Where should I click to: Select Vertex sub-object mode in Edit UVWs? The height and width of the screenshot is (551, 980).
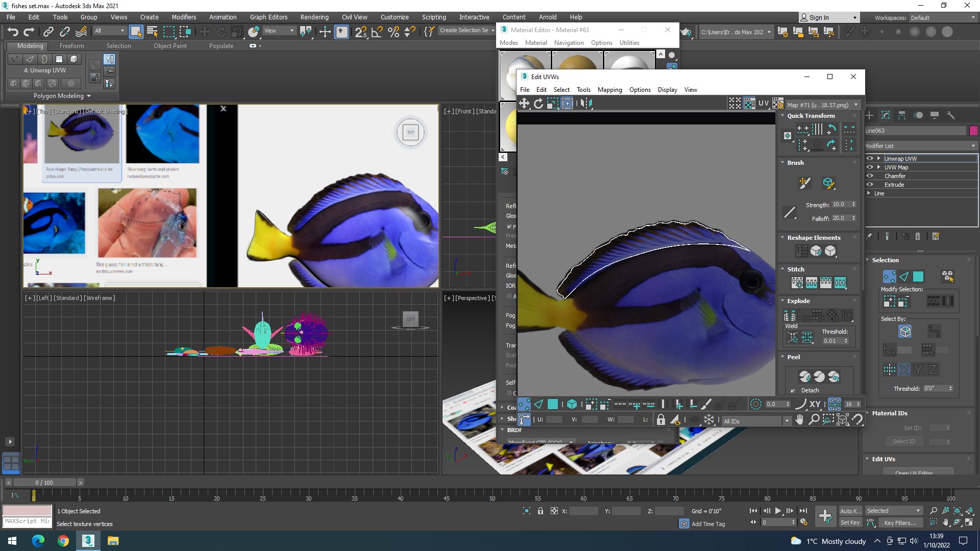(524, 405)
